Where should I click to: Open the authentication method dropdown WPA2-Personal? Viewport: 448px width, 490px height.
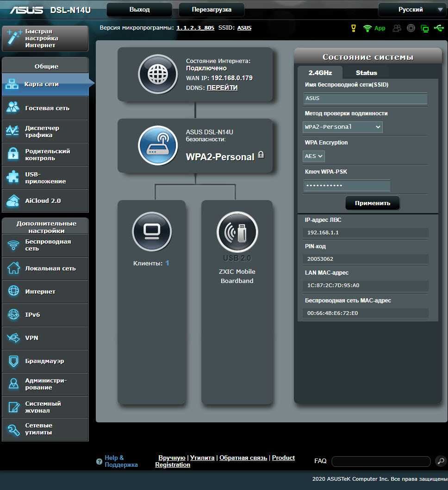(x=342, y=127)
